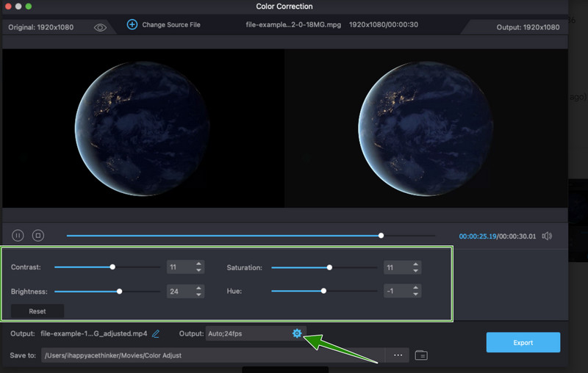Open output settings gear icon

(x=297, y=333)
